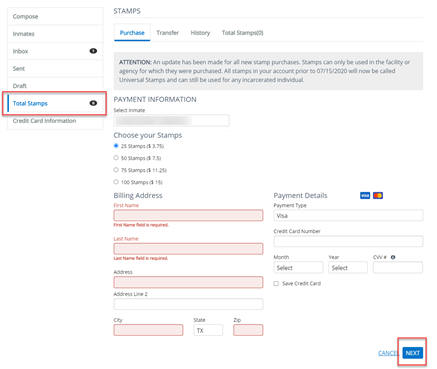Image resolution: width=437 pixels, height=369 pixels.
Task: Click the 'Last Name field is required.' error
Action: point(141,258)
